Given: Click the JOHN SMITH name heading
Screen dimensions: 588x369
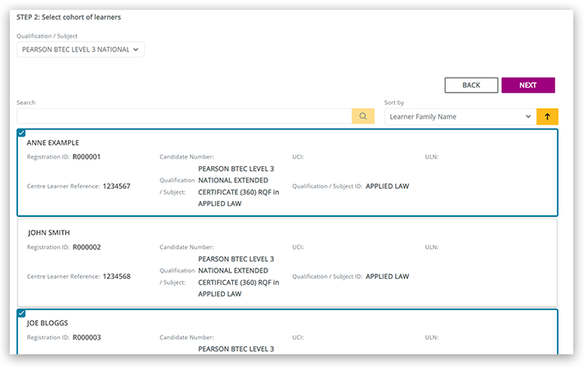Looking at the screenshot, I should pos(48,232).
